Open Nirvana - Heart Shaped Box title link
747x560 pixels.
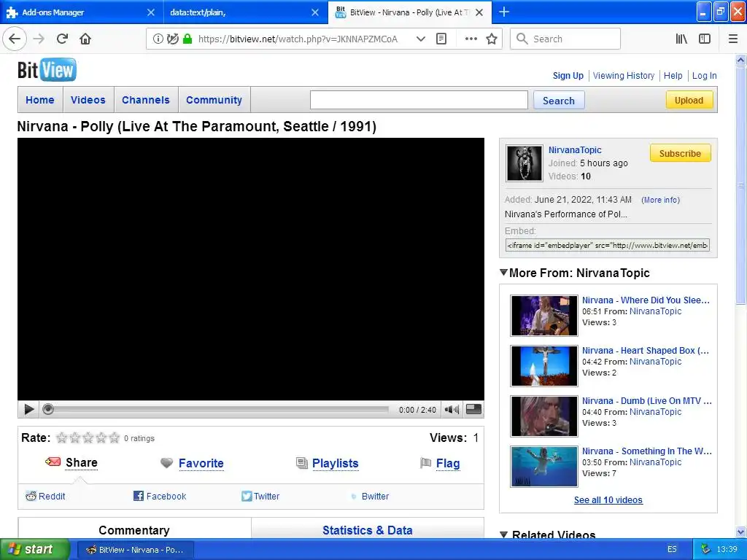(x=646, y=351)
